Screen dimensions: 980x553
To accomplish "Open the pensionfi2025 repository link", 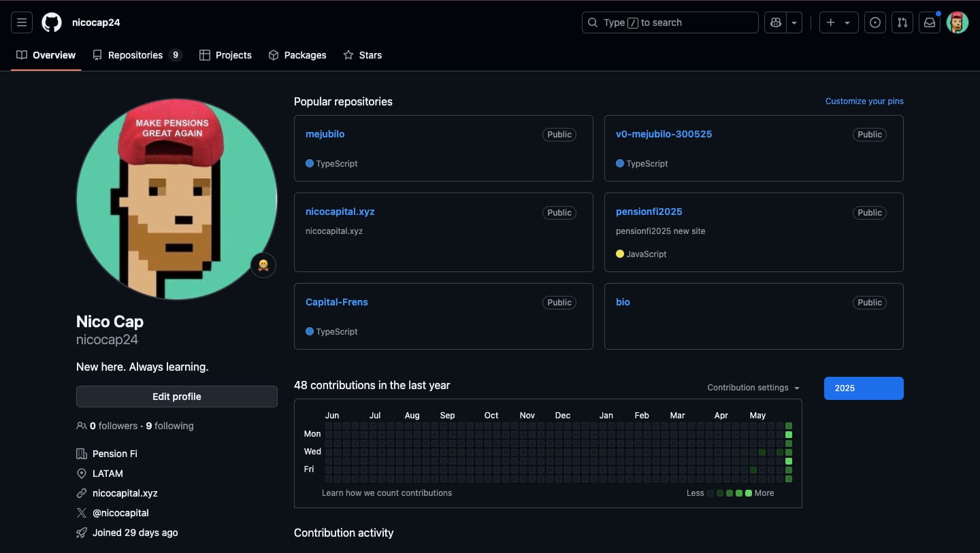I will 649,212.
